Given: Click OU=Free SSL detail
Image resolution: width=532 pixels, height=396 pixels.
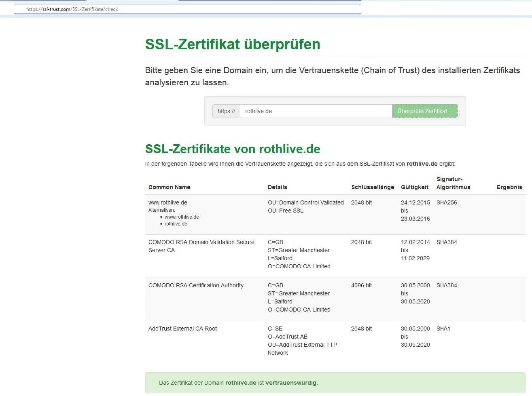Looking at the screenshot, I should pos(286,211).
